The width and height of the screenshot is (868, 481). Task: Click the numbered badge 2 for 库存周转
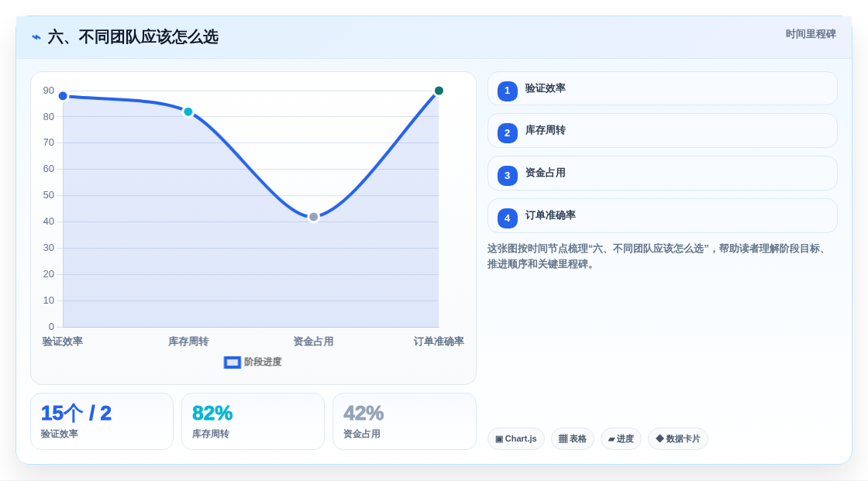click(x=507, y=133)
